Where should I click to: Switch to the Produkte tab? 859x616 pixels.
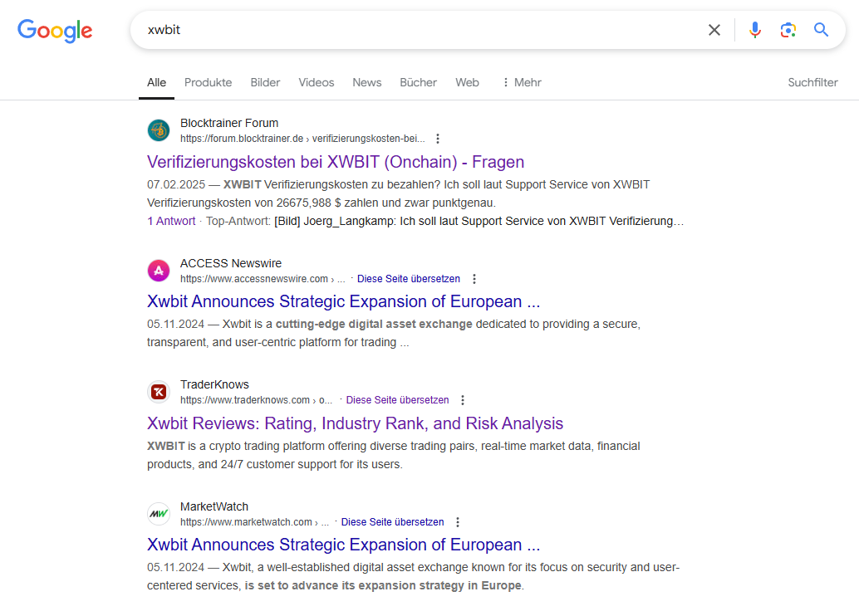click(x=209, y=83)
